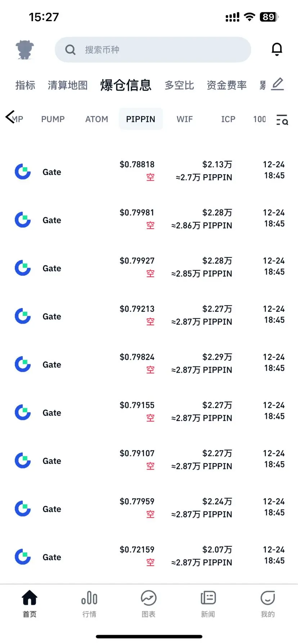Select the ICP coin filter
298x644 pixels.
tap(228, 119)
